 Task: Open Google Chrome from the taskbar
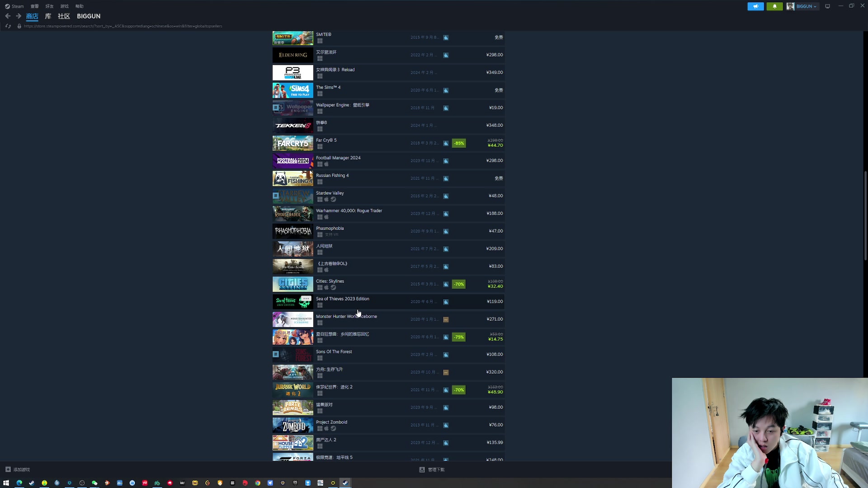258,483
